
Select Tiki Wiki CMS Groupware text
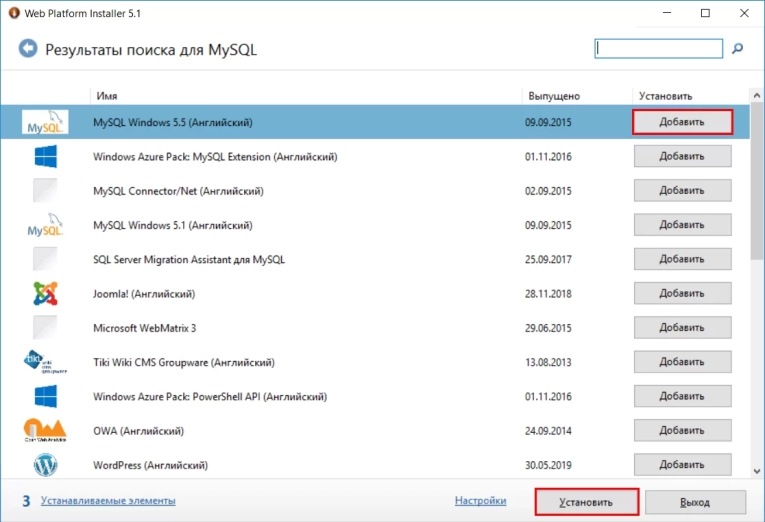click(x=184, y=362)
